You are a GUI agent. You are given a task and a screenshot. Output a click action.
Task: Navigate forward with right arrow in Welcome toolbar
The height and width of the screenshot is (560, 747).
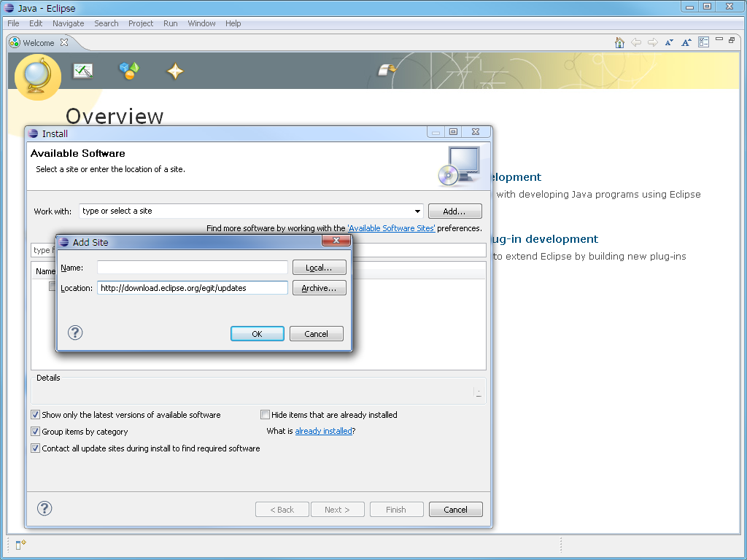(653, 42)
